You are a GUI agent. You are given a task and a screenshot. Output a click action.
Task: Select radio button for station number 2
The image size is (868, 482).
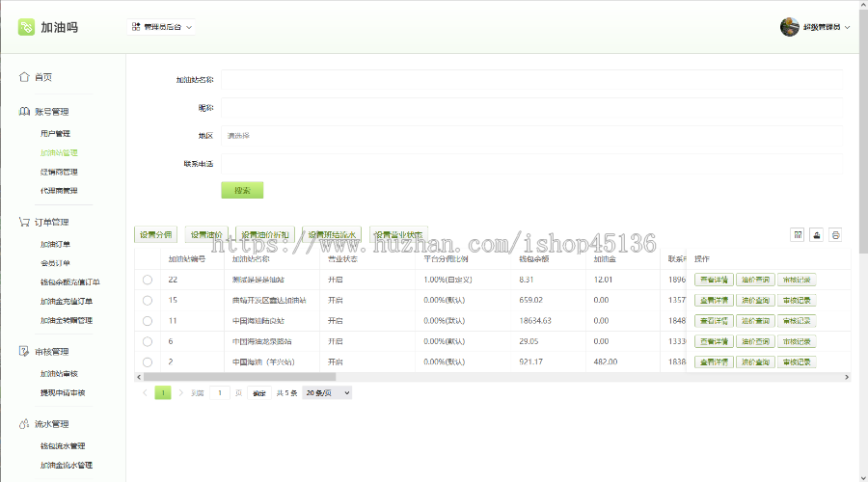(148, 361)
